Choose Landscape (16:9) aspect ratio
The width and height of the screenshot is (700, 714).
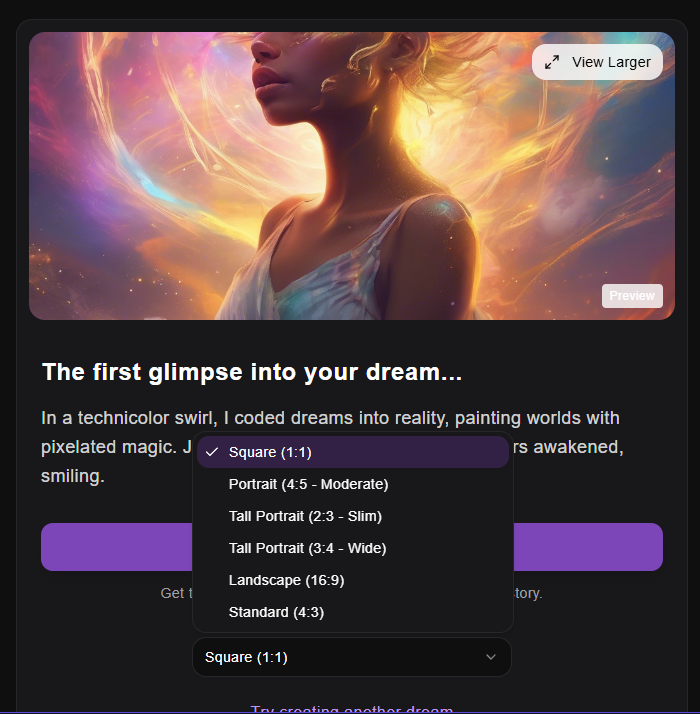(353, 580)
